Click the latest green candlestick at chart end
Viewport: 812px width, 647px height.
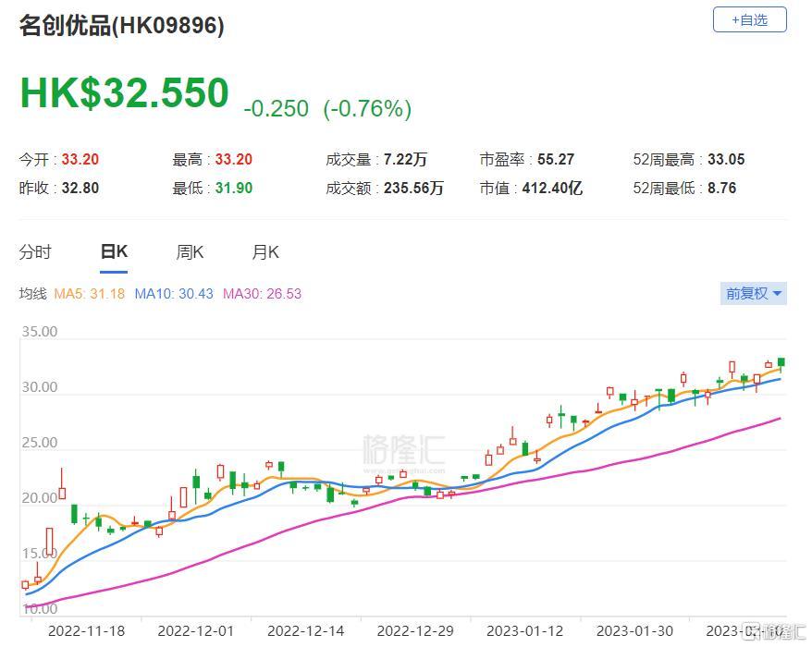781,363
